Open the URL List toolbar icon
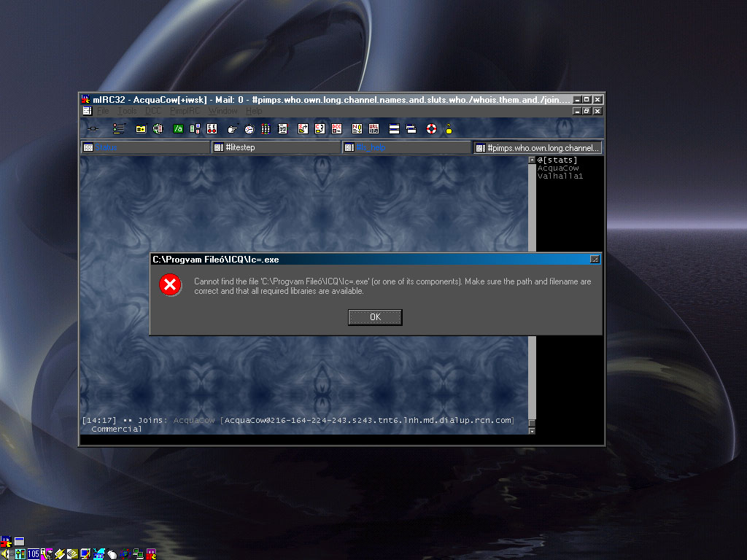The width and height of the screenshot is (747, 560). 374,128
